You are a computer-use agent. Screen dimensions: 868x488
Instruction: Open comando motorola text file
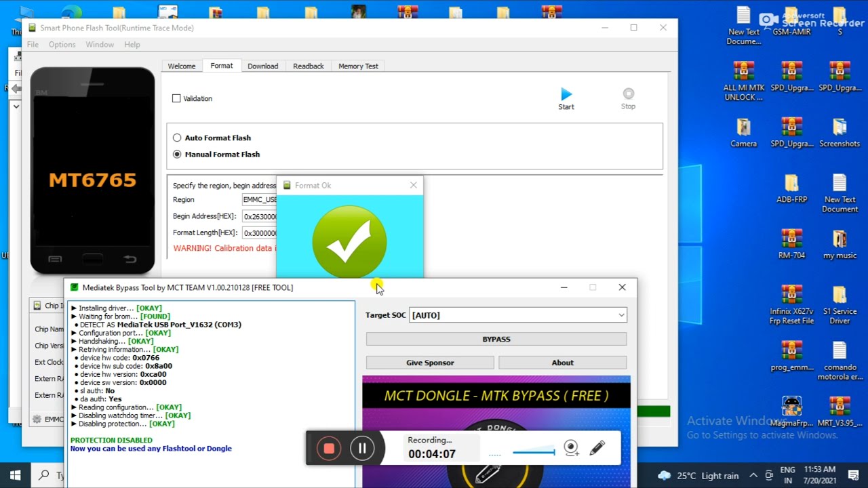tap(840, 361)
